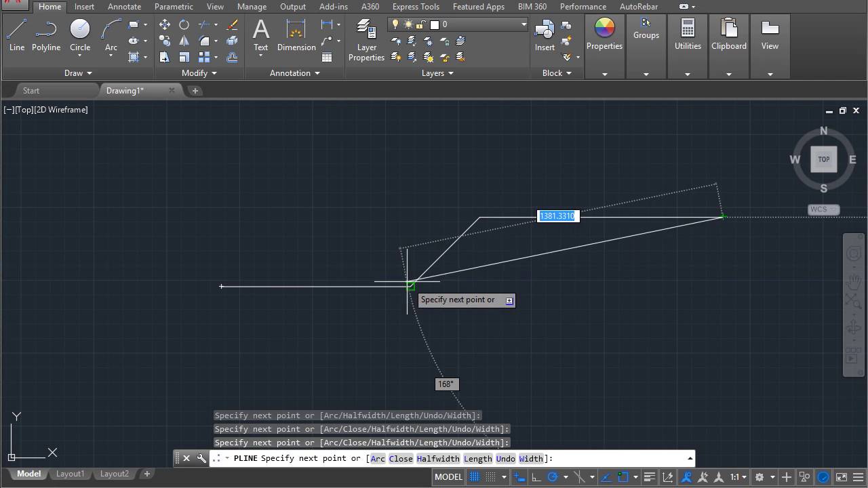
Task: Click the Explode tool icon
Action: (x=233, y=41)
